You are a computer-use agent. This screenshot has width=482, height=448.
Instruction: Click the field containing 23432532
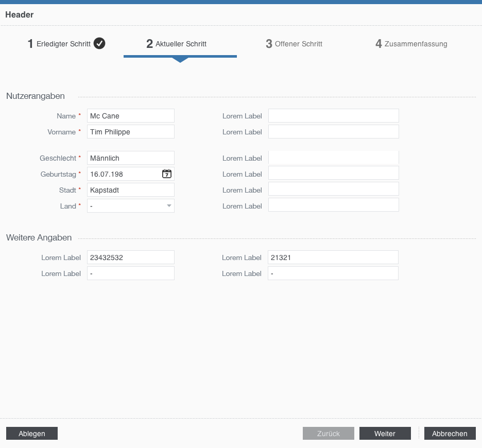pyautogui.click(x=130, y=257)
